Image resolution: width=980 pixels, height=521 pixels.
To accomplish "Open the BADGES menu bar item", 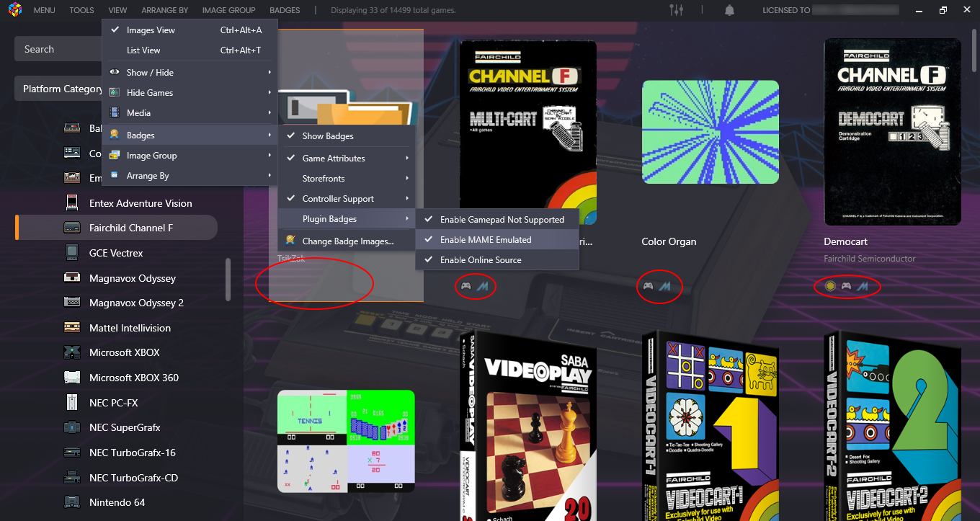I will (x=285, y=10).
